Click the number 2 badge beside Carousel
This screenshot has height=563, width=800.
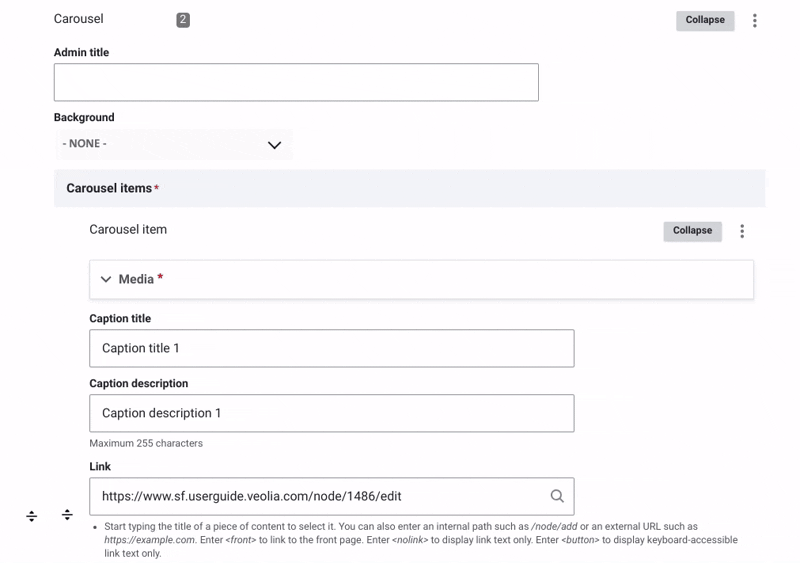(x=183, y=20)
